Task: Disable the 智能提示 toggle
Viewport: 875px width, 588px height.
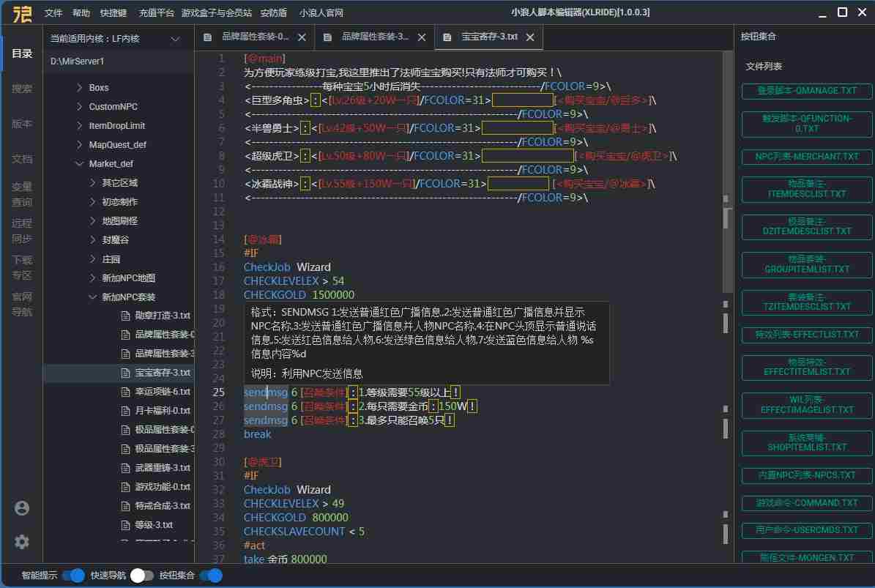Action: (x=74, y=576)
